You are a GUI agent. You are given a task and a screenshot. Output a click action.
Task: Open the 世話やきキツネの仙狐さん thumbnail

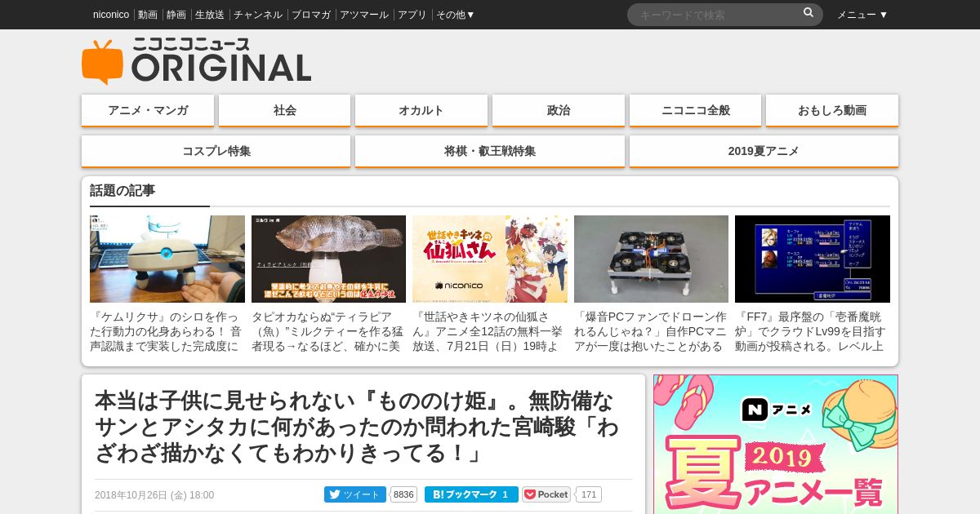click(x=490, y=259)
